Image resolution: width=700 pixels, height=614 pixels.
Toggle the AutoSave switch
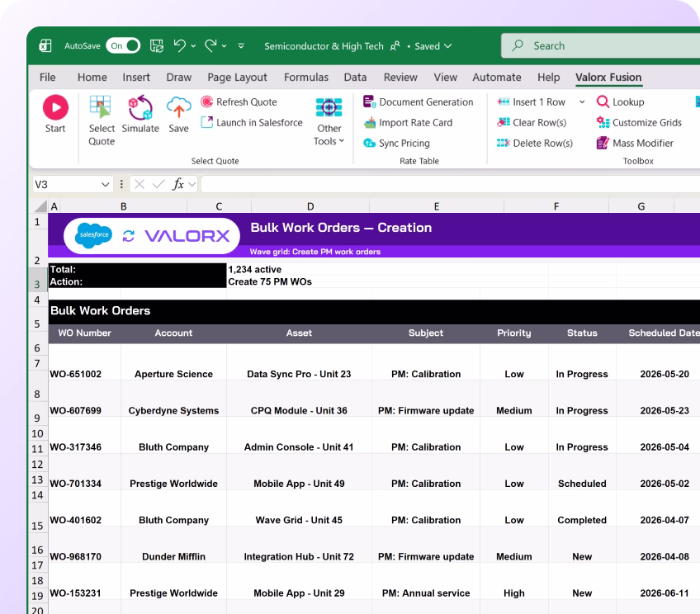pyautogui.click(x=123, y=45)
